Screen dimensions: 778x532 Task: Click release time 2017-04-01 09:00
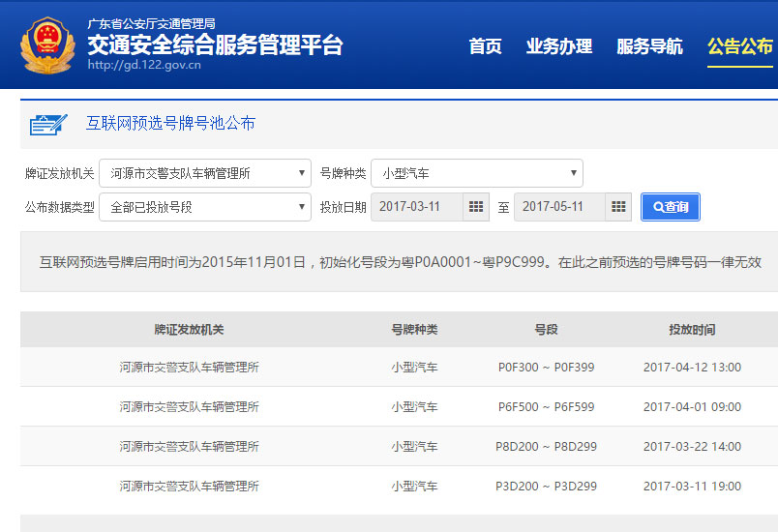tap(692, 406)
